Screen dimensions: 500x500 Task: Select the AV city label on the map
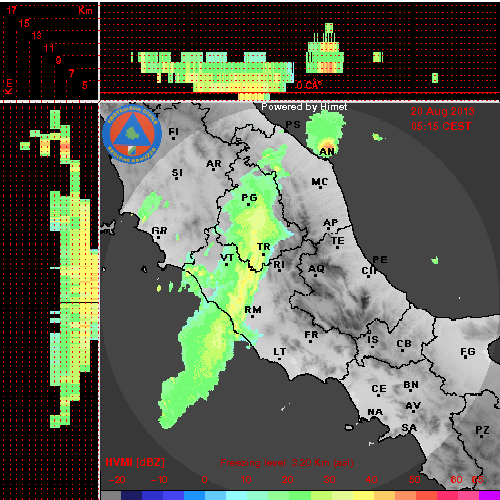413,406
